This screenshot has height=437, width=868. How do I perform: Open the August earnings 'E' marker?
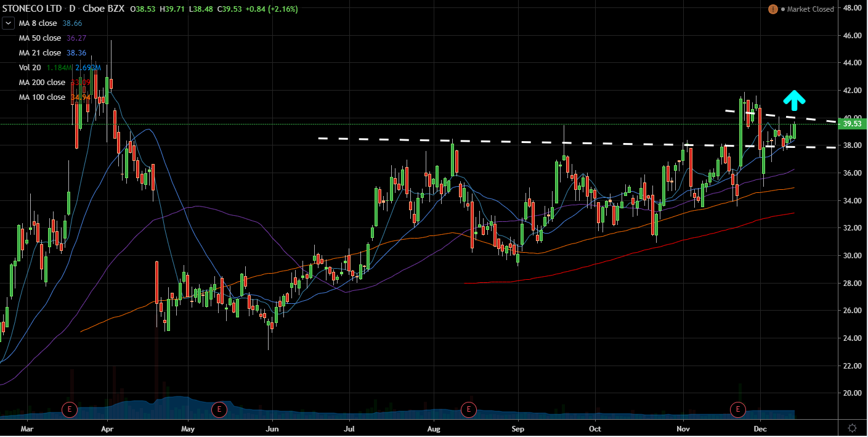pos(468,409)
